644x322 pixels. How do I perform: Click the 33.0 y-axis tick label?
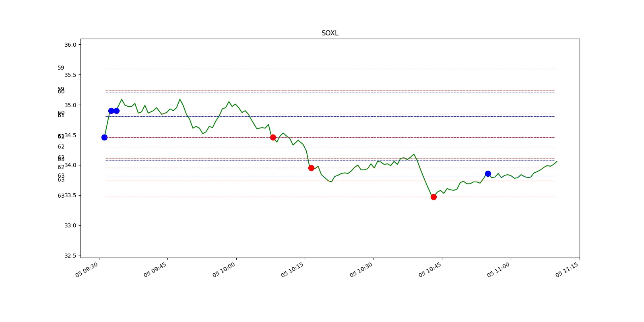coord(70,225)
